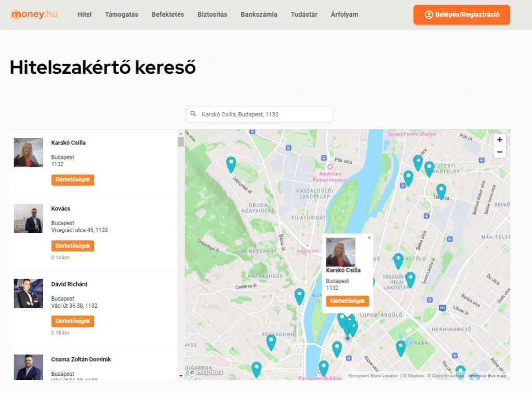The width and height of the screenshot is (532, 393).
Task: Zoom in on the map
Action: pos(499,139)
